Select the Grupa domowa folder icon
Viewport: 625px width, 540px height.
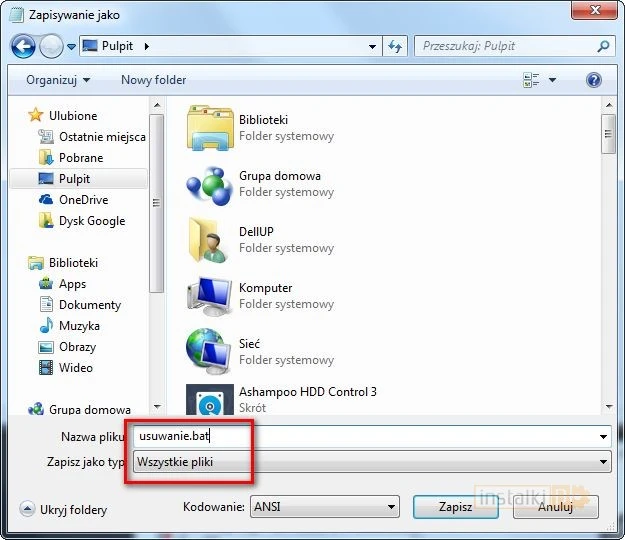209,184
